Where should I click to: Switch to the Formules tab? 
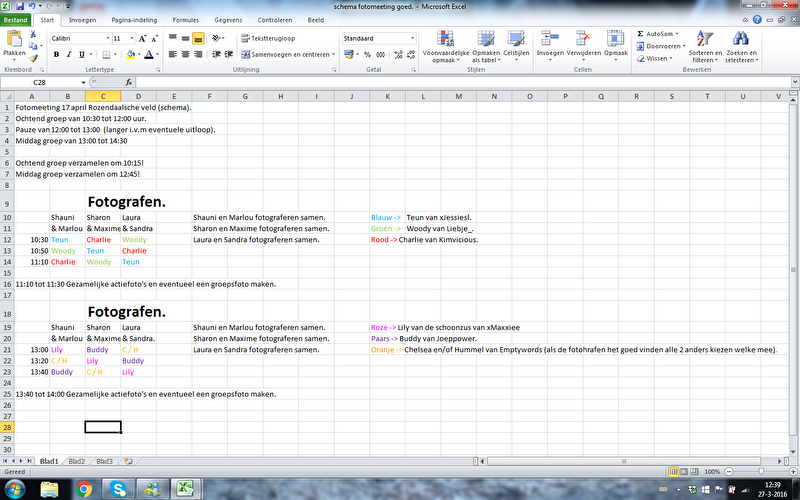point(186,20)
